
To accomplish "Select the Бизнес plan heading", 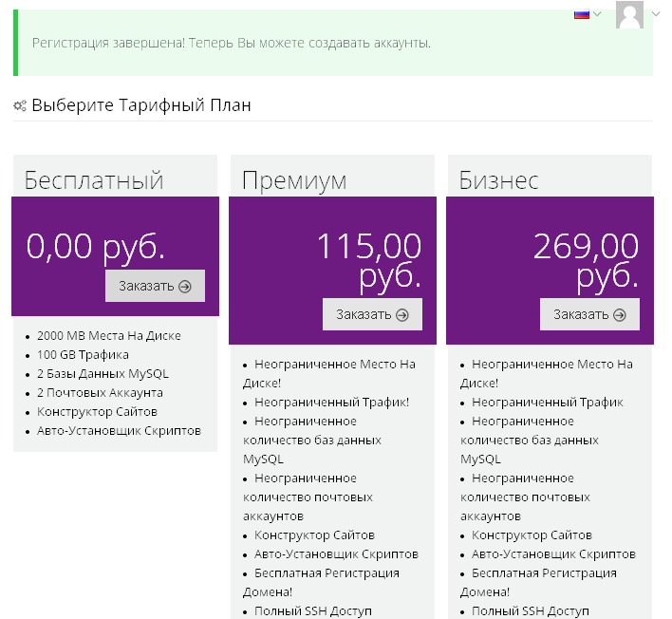I will (x=498, y=180).
